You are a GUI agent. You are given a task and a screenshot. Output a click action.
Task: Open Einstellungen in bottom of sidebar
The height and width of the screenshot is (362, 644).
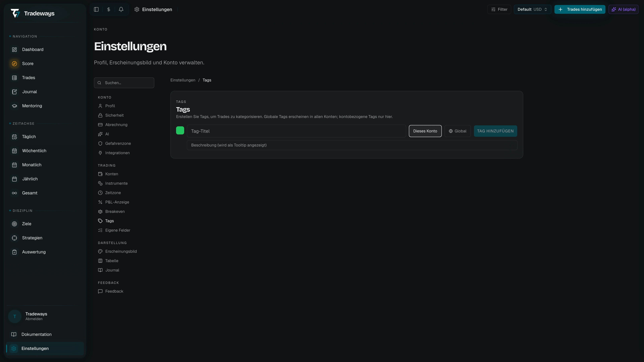(45, 349)
